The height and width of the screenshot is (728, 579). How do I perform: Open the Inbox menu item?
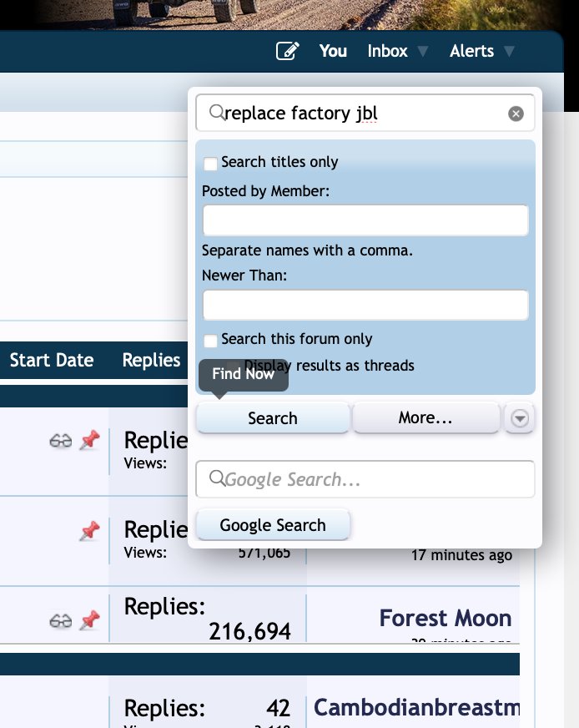coord(387,51)
